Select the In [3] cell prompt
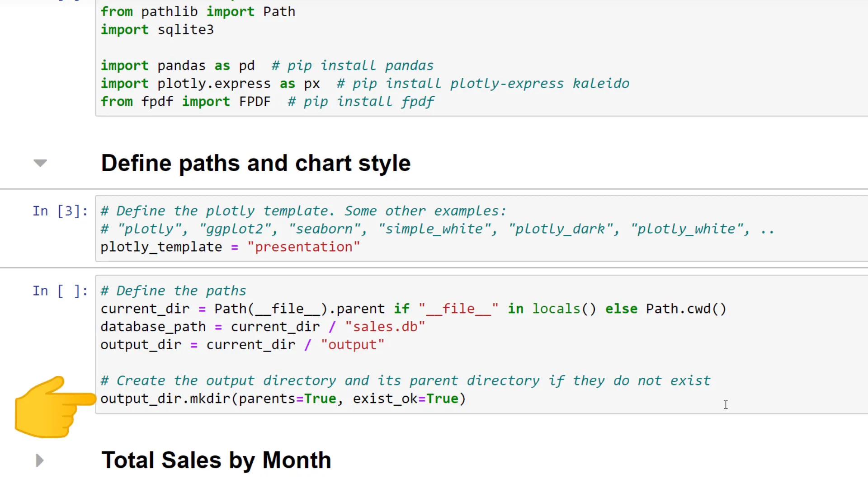Screen dimensions: 868x488 60,211
